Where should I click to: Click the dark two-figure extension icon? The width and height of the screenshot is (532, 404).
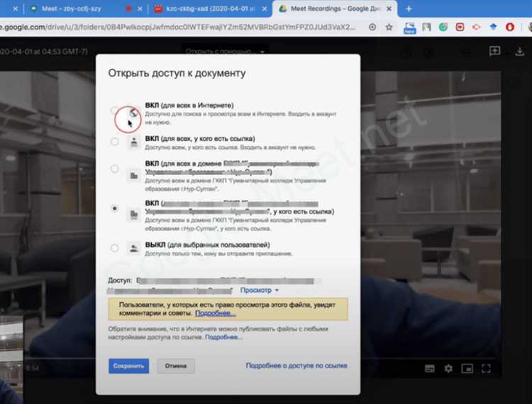[x=426, y=27]
